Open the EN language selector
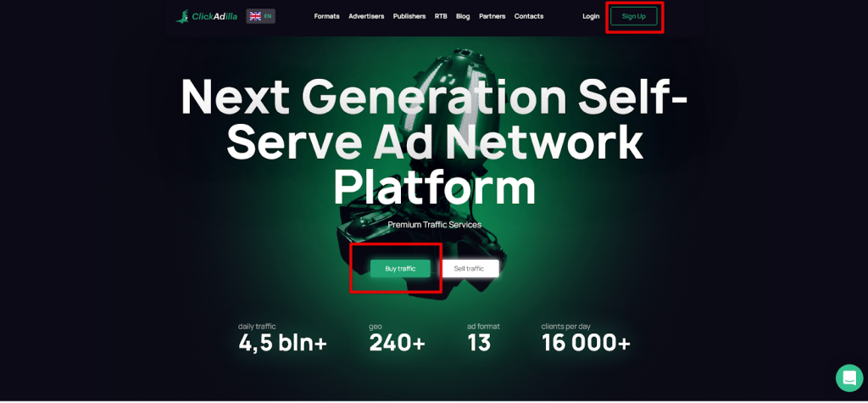 pyautogui.click(x=261, y=16)
